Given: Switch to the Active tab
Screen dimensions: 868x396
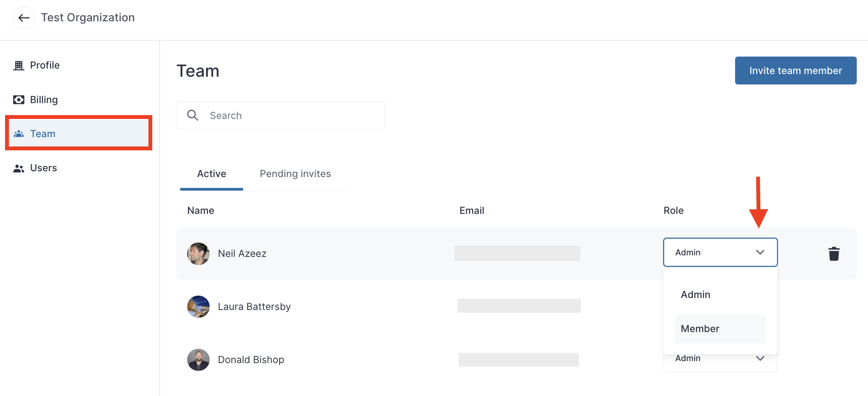Looking at the screenshot, I should point(212,174).
